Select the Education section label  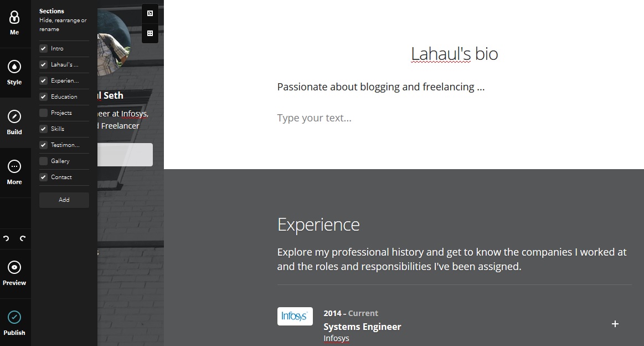[64, 97]
